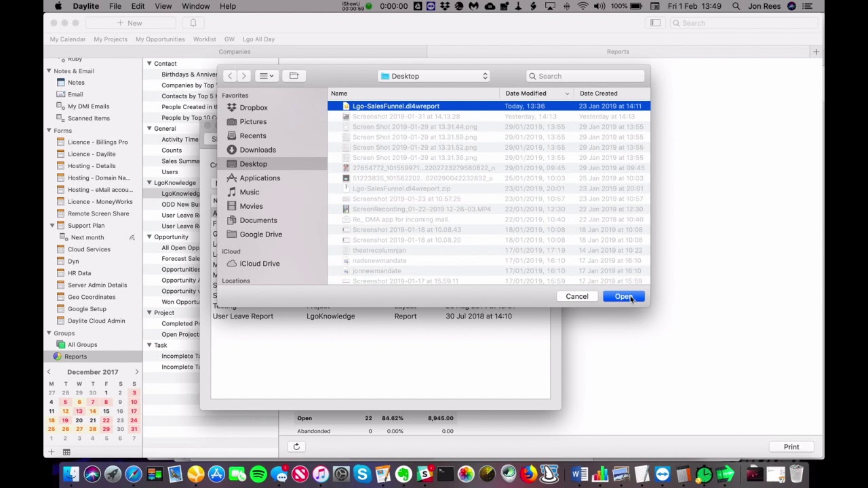Click the refresh icon below the report

pos(296,447)
